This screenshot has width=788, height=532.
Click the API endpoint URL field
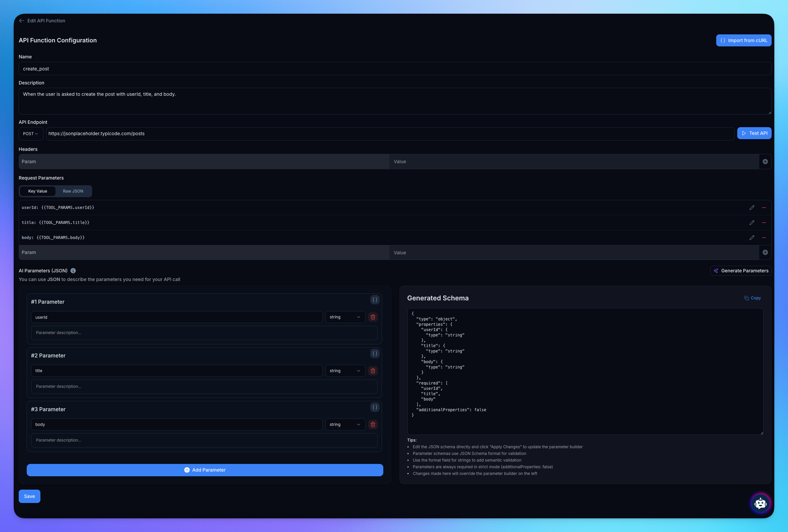pos(390,134)
